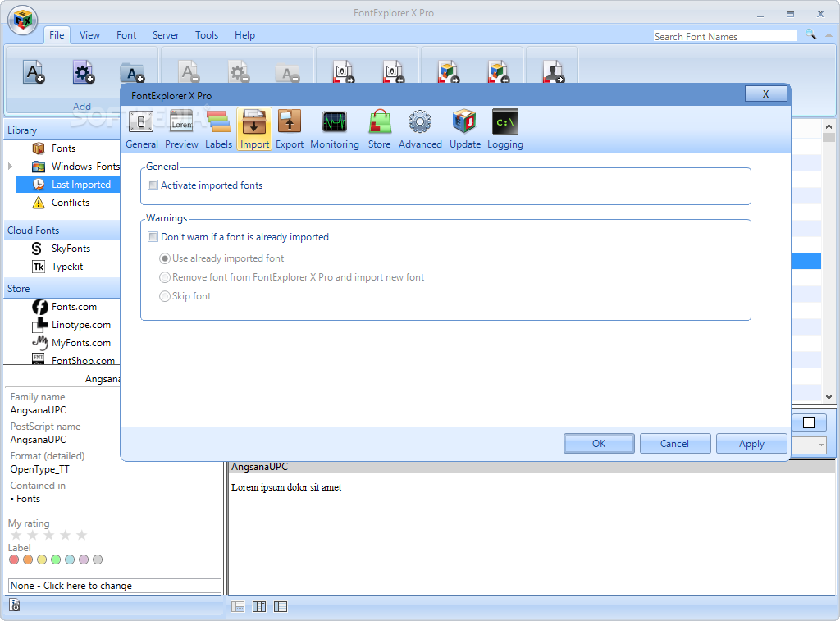This screenshot has height=621, width=840.
Task: Switch to the first preview layout icon
Action: (238, 606)
